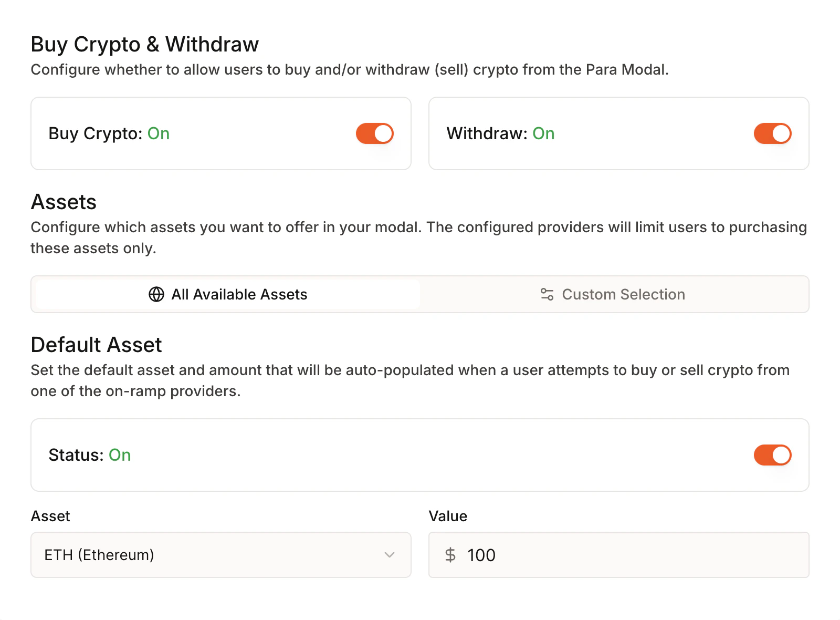Screen dimensions: 840x620
Task: Click the Buy Crypto & Withdraw heading
Action: point(144,44)
